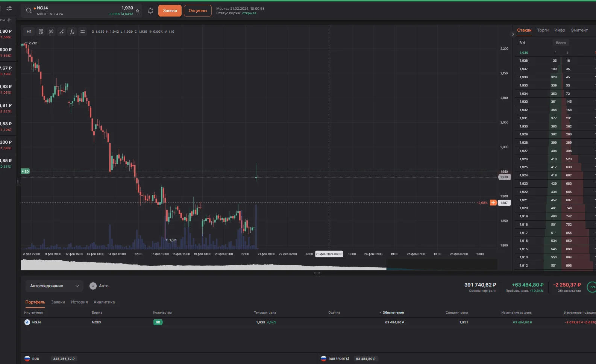
Task: Open the Аналитика tab
Action: point(104,302)
